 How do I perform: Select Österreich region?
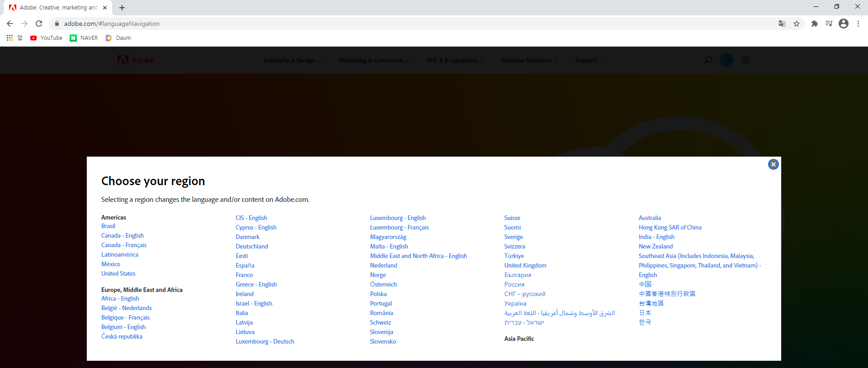(383, 285)
